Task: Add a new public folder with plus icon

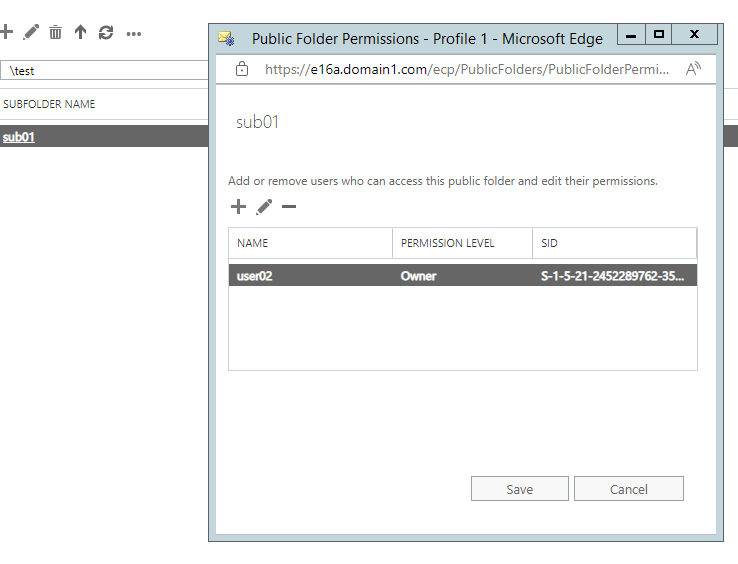Action: pos(6,32)
